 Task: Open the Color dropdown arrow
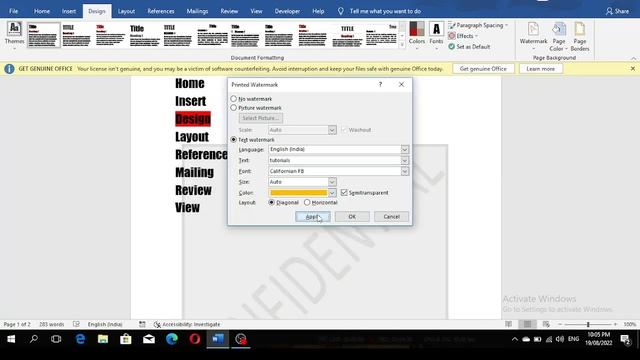[332, 193]
